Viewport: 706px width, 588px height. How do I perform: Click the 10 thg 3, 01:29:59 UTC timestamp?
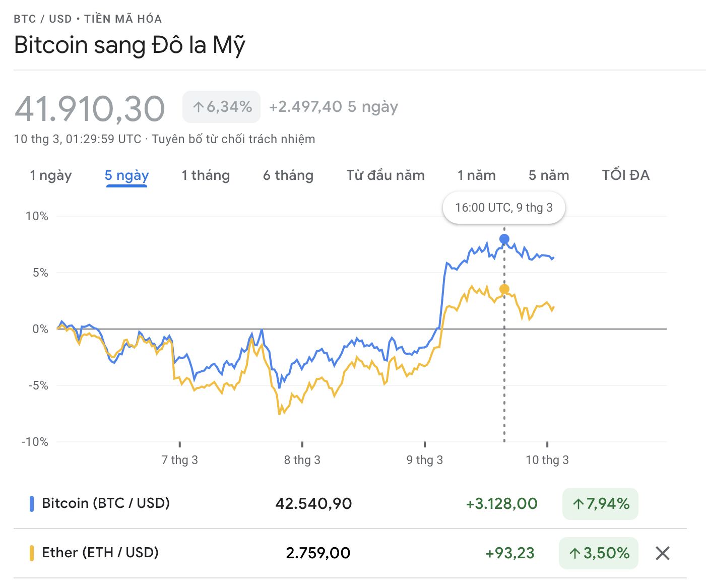pos(78,139)
